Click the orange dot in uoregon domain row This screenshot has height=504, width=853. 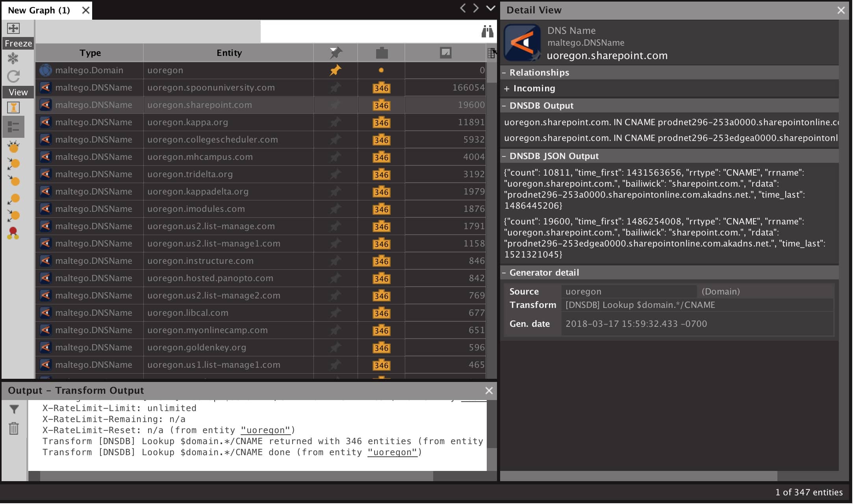click(x=381, y=70)
